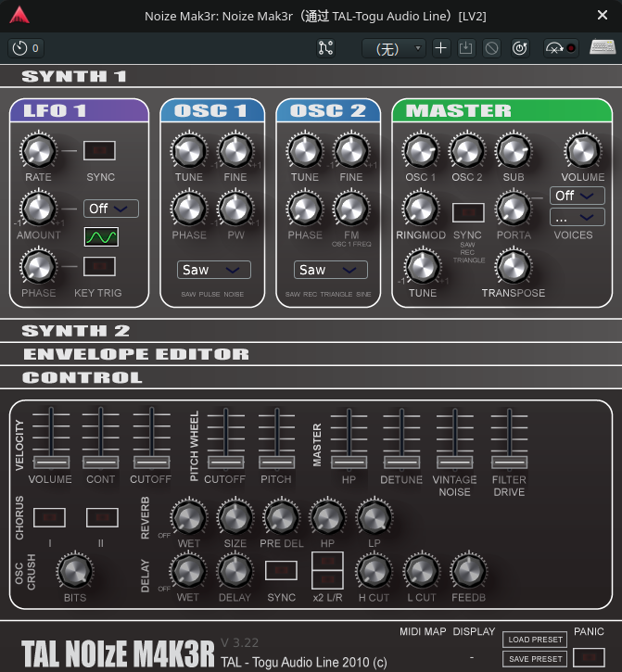This screenshot has width=622, height=672.
Task: Click the bypass plugin circle-slash icon
Action: [491, 48]
